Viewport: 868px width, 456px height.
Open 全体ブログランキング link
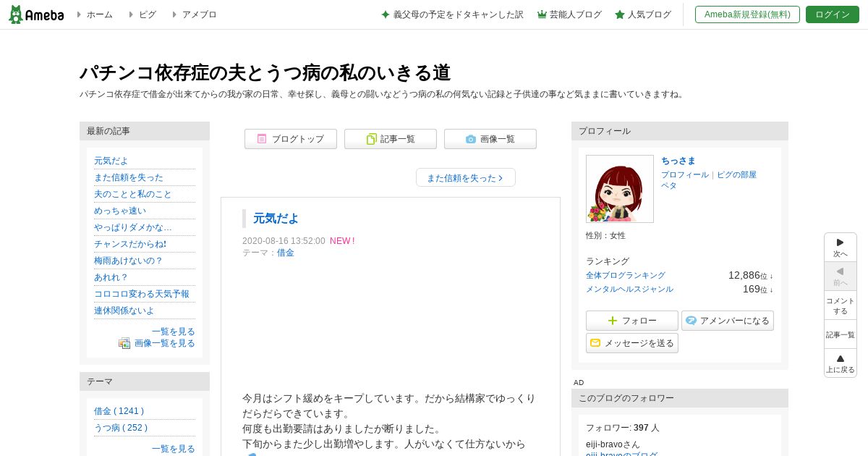coord(626,276)
